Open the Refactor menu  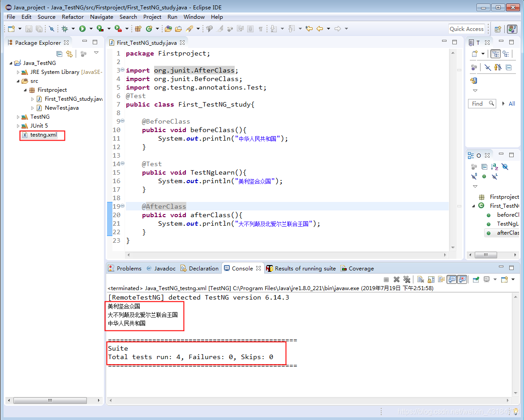(x=72, y=17)
